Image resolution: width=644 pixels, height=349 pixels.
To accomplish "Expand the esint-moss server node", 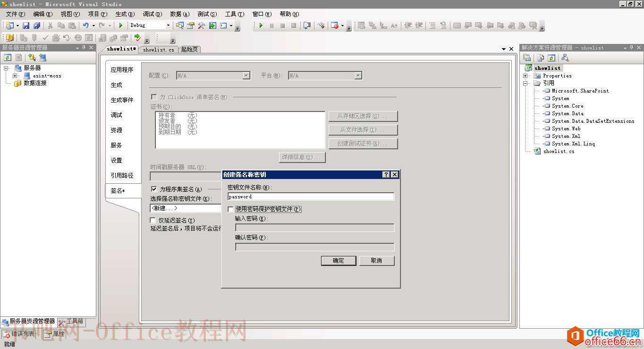I will pos(15,76).
